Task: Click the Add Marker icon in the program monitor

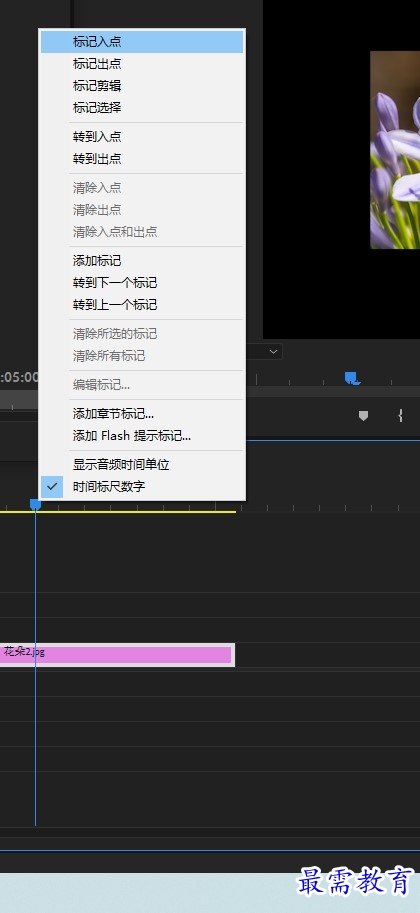Action: 363,416
